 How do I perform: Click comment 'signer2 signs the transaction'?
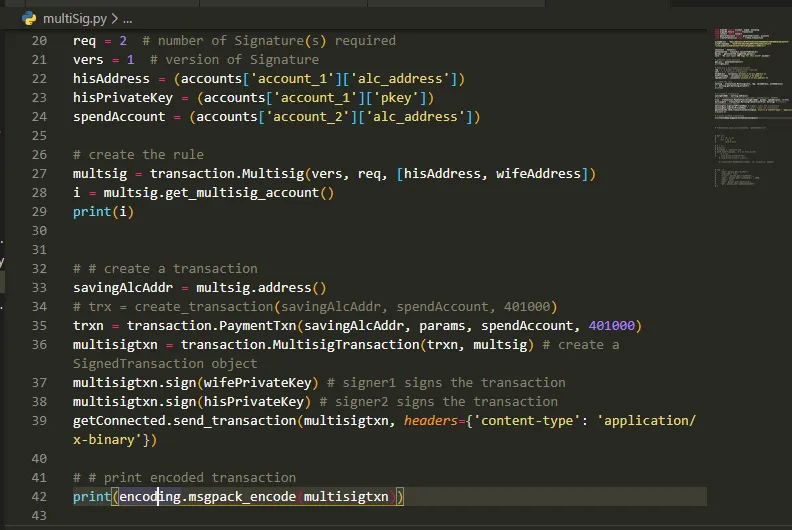coord(447,402)
